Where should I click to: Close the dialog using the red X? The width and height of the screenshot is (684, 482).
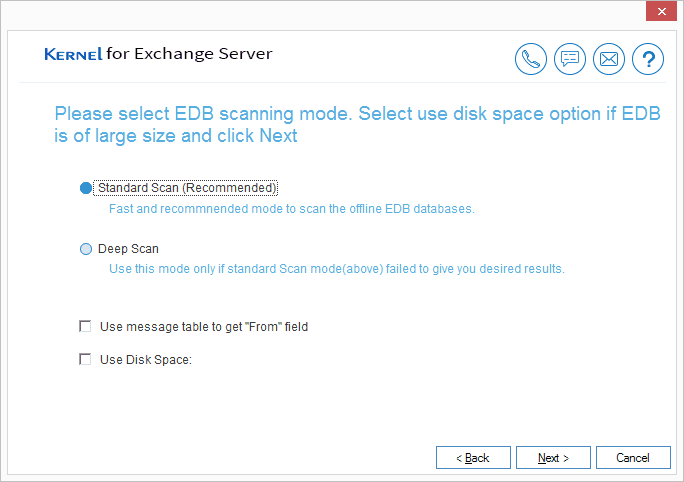[659, 12]
